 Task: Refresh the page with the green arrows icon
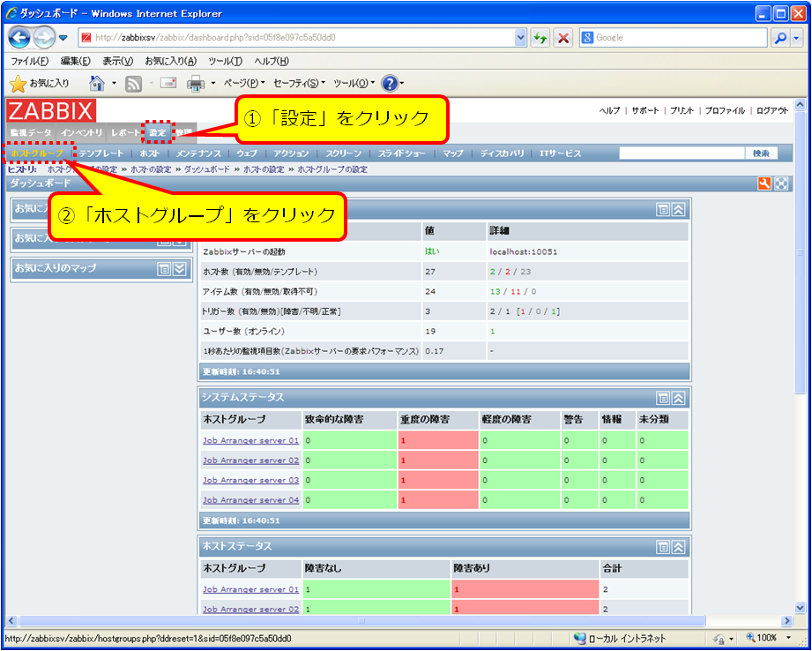(540, 38)
